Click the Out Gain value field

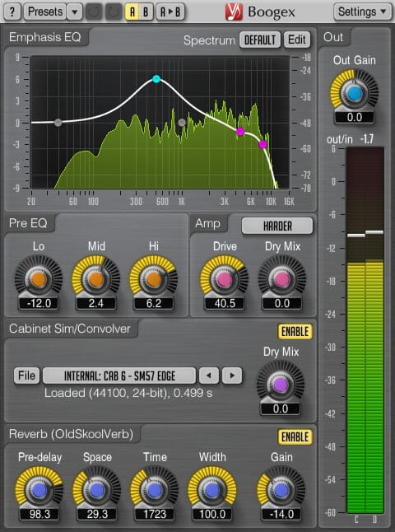tap(355, 118)
